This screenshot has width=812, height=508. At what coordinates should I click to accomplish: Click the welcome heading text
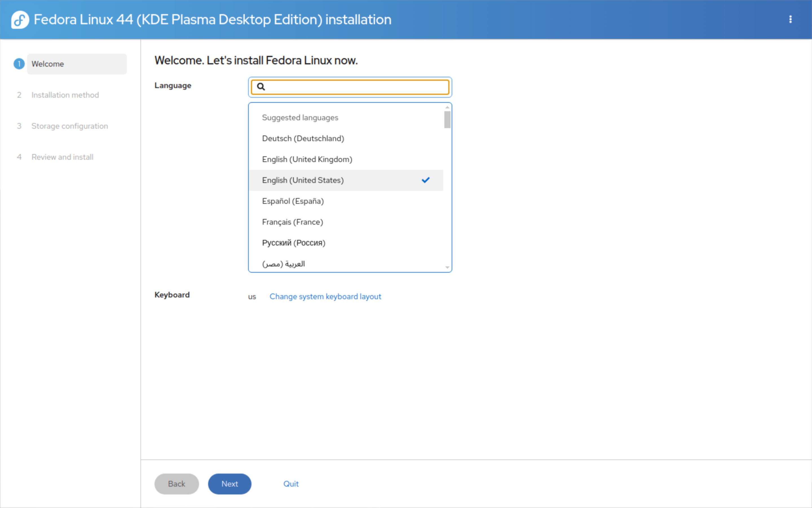(256, 60)
